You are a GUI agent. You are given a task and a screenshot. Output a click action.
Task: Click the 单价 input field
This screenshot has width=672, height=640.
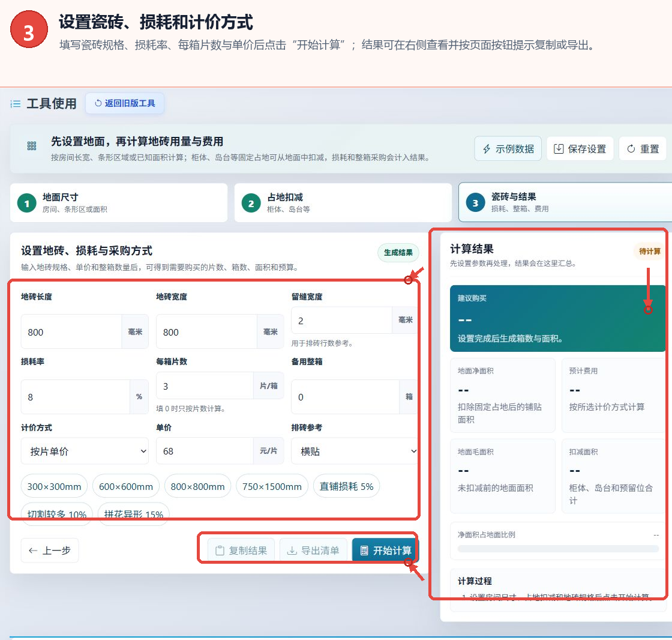point(205,451)
